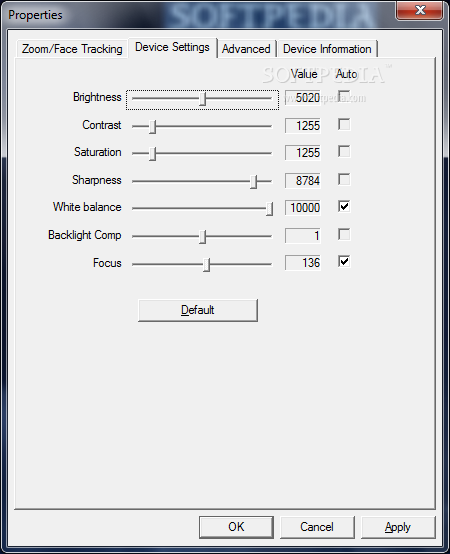Toggle Backlight Comp Auto checkbox

pos(344,234)
